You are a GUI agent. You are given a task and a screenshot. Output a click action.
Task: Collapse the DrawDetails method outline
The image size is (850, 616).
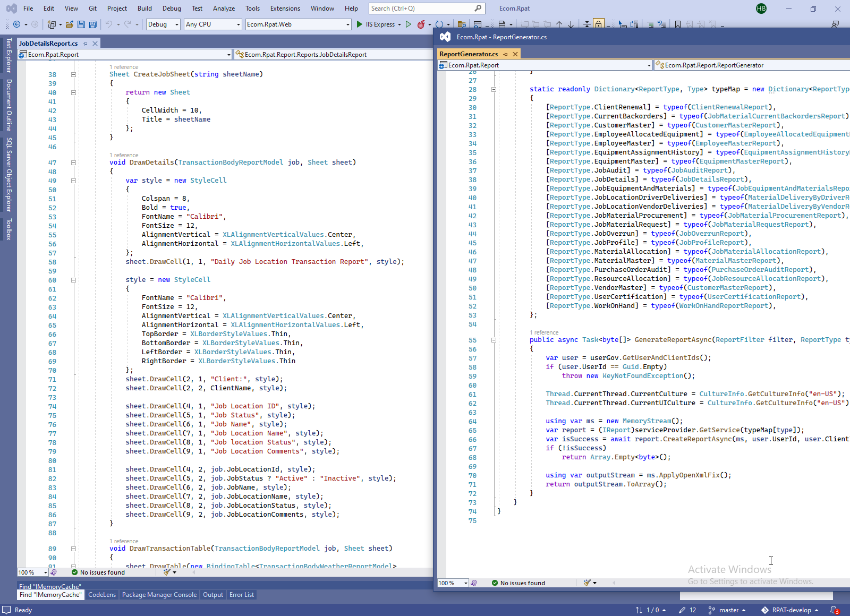point(73,162)
